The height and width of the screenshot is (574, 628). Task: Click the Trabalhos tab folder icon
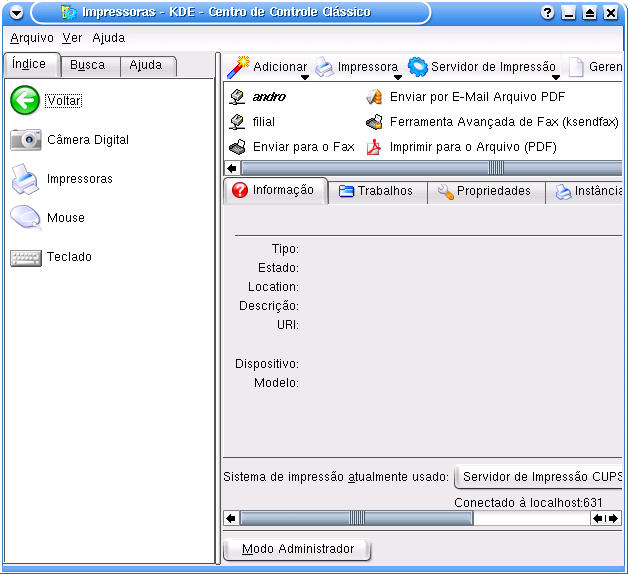[x=346, y=191]
